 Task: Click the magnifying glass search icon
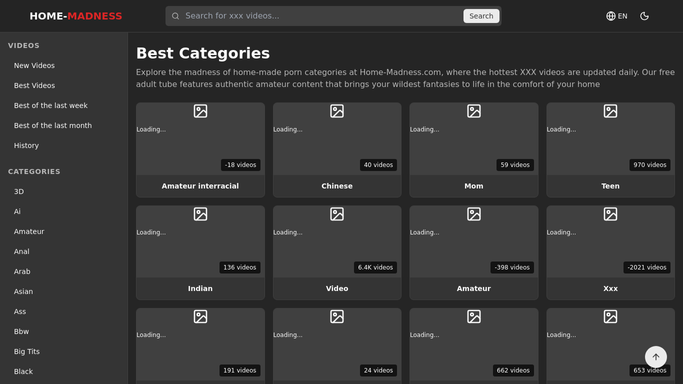(x=176, y=16)
